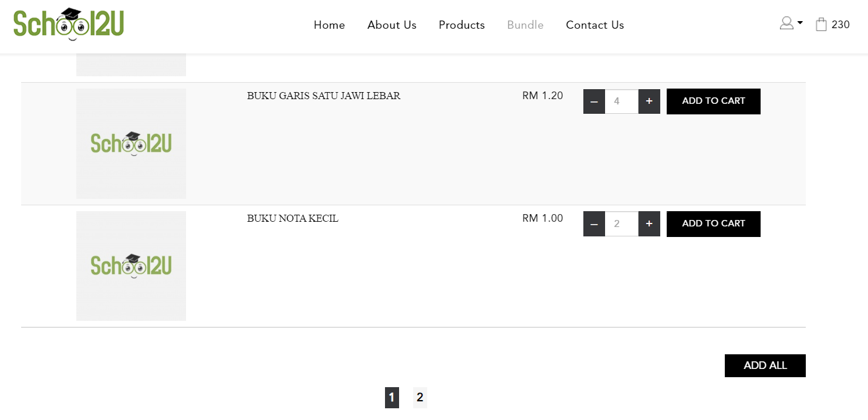
Task: Click the quantity field for Buku Garis Satu Jawi Lebar
Action: (622, 101)
